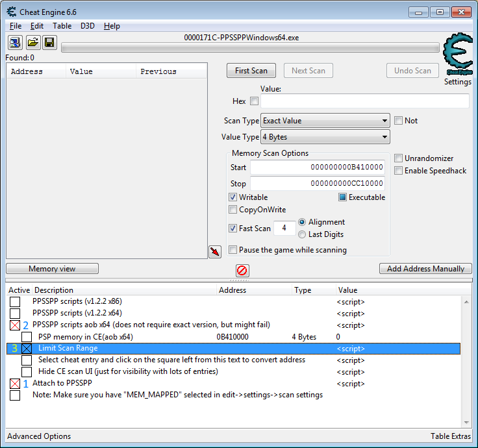Click the scan progress bar

250,47
